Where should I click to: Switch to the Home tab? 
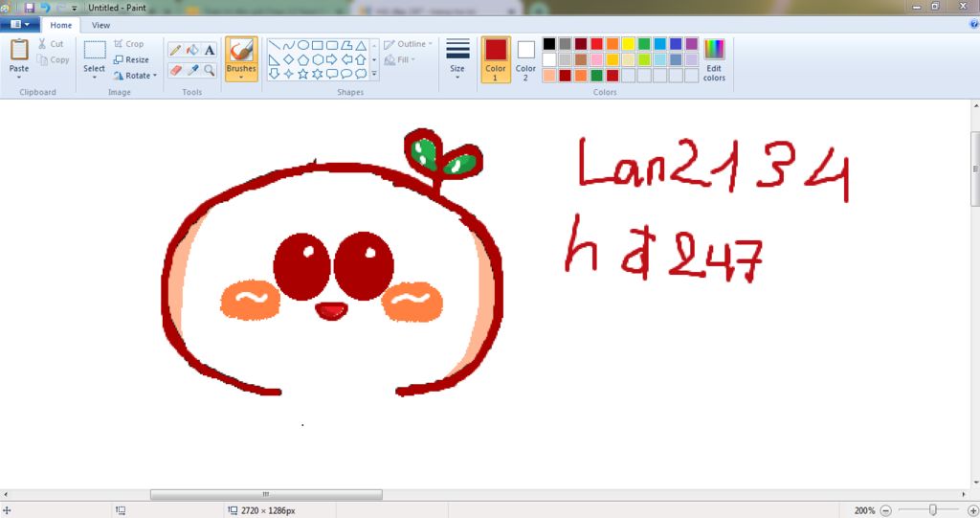60,25
